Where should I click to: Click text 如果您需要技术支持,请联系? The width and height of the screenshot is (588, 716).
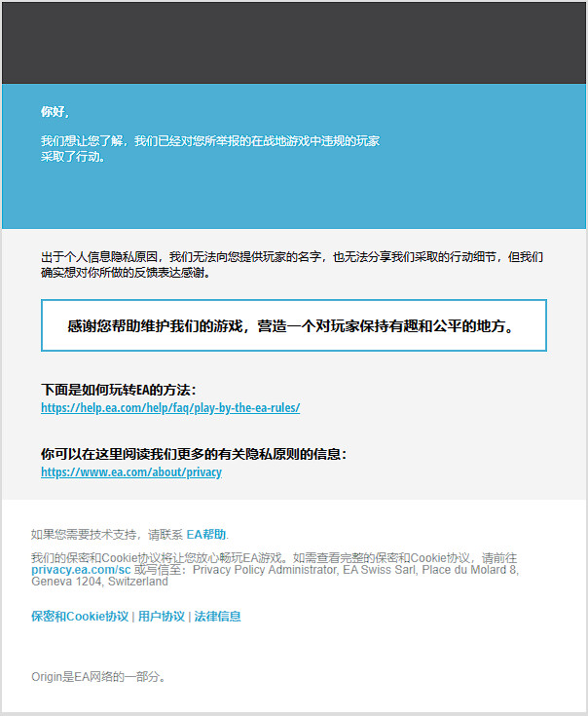click(x=107, y=534)
